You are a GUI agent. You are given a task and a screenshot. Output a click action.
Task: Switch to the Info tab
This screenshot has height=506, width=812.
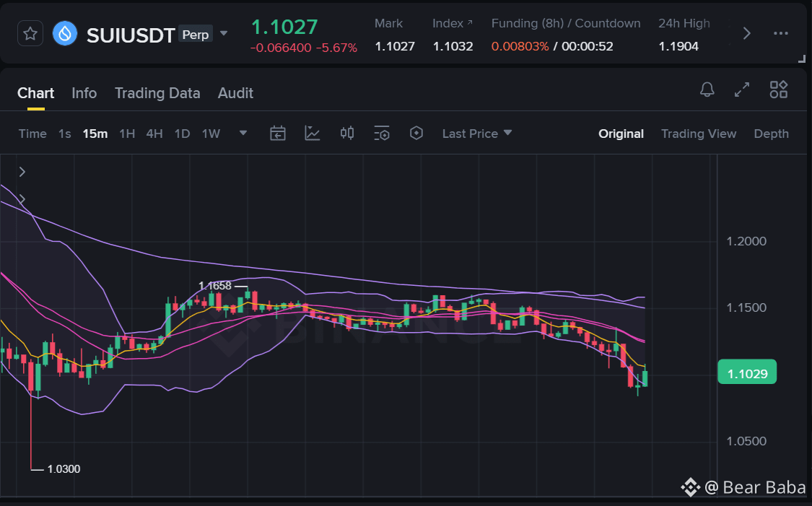84,93
